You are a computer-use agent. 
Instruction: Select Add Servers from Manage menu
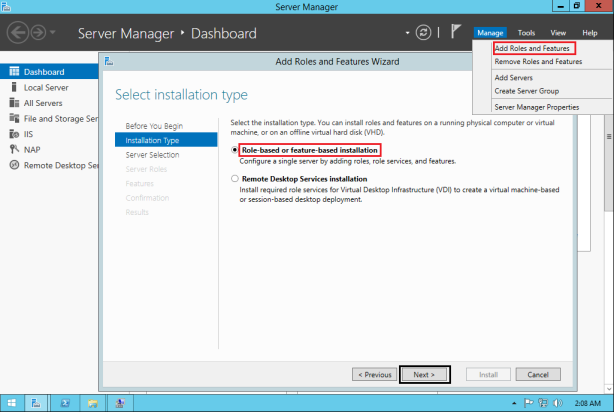click(513, 78)
